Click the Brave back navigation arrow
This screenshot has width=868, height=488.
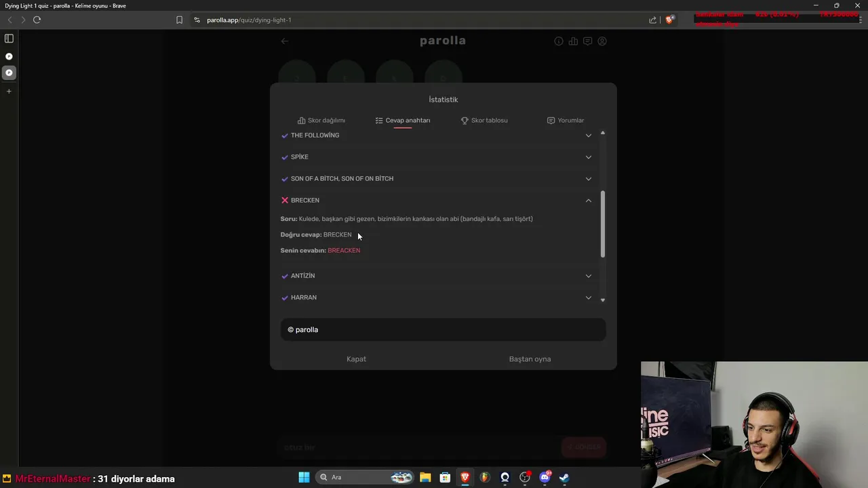point(9,20)
